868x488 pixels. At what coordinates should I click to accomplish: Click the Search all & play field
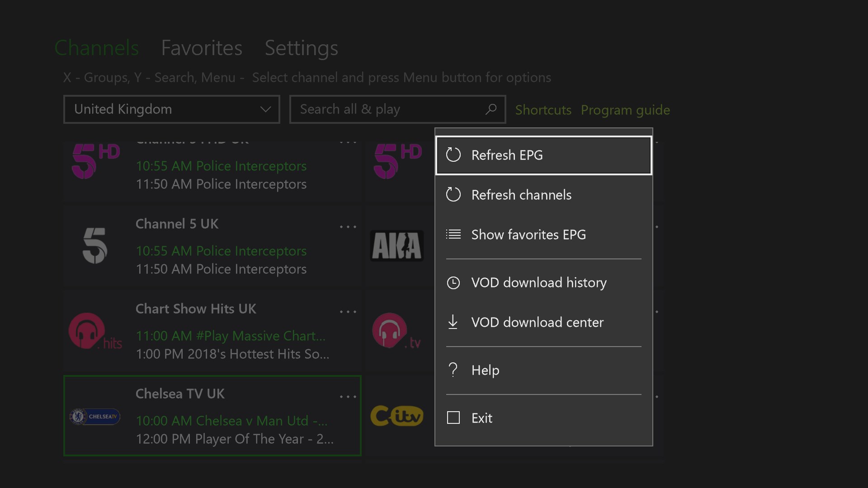389,109
